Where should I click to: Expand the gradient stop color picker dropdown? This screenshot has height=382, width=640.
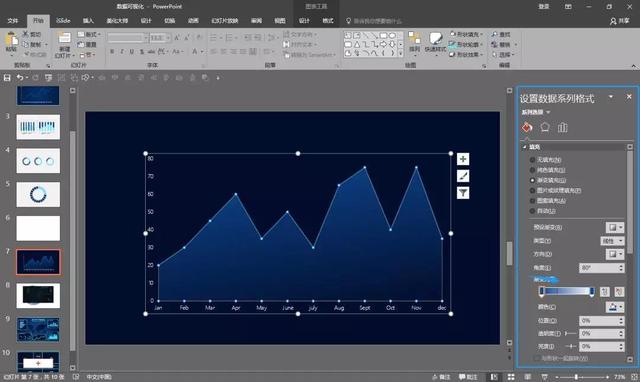click(615, 307)
